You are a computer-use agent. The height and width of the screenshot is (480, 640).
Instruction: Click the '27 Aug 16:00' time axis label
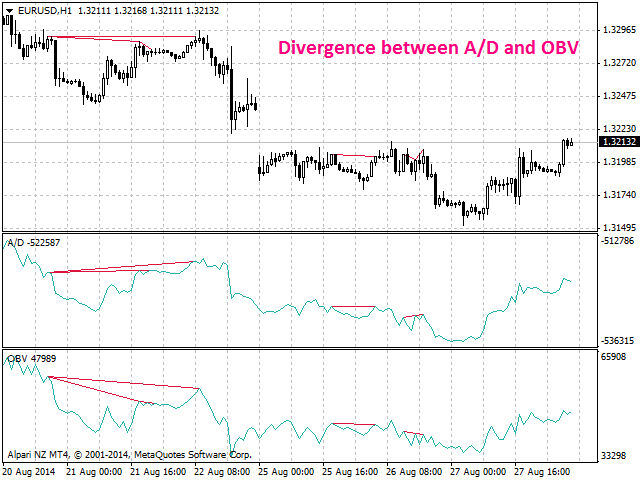coord(543,470)
